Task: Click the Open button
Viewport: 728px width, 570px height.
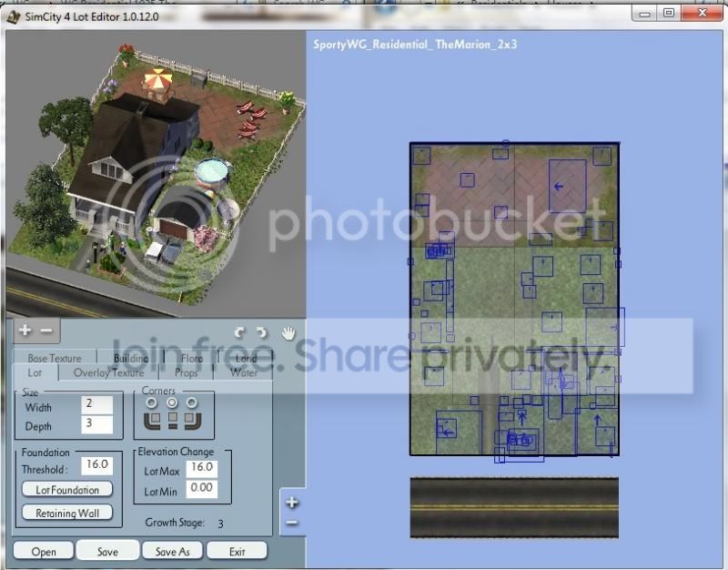Action: (x=44, y=552)
